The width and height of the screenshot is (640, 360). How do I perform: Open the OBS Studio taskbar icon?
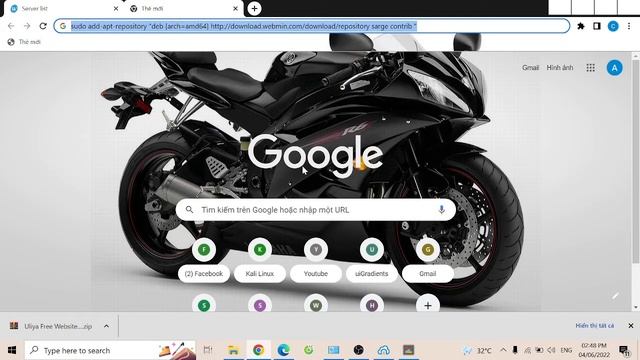coord(358,350)
